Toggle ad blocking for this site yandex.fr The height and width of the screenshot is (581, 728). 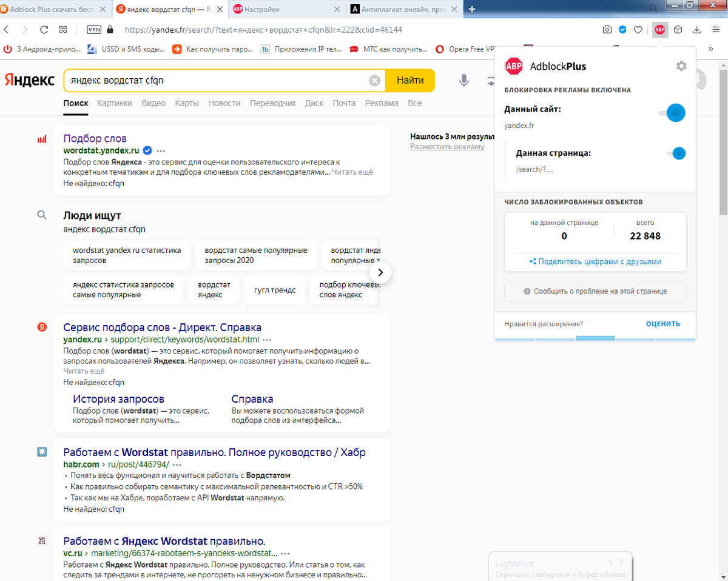pos(672,113)
